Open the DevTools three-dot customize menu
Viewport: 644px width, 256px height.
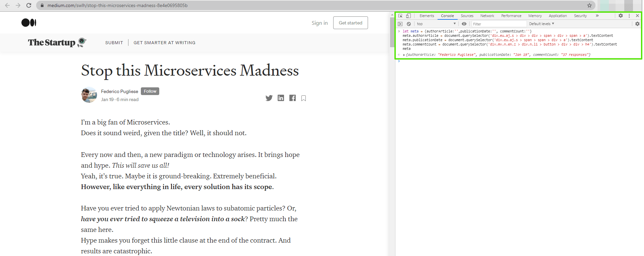pos(629,16)
